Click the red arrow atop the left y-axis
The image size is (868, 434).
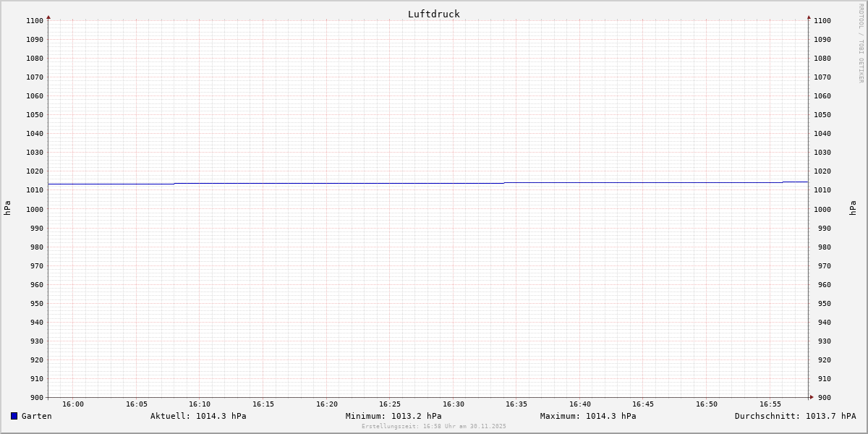pyautogui.click(x=48, y=17)
